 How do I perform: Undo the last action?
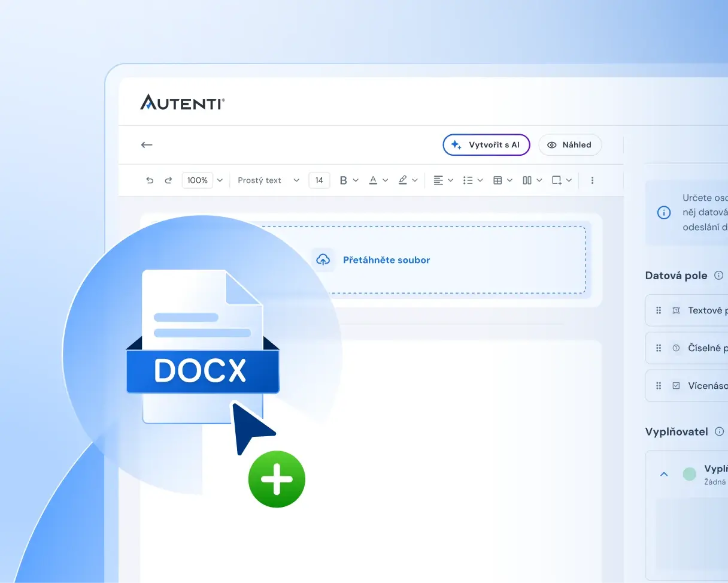click(x=150, y=180)
